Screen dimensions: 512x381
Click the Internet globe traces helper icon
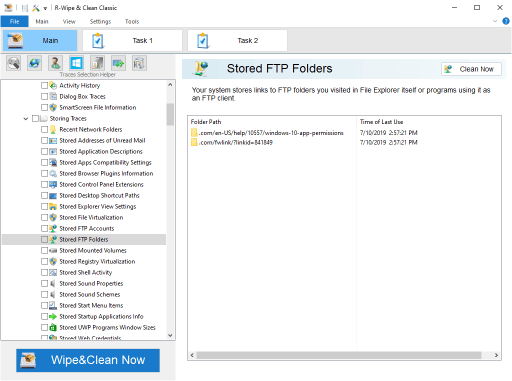pos(35,63)
